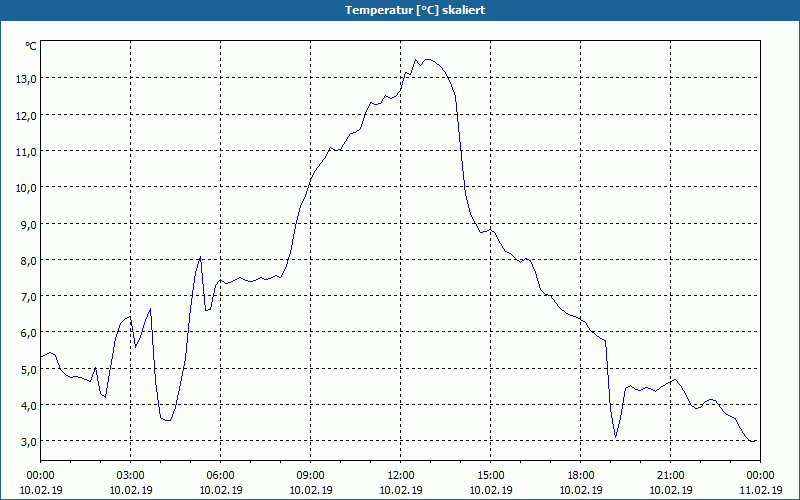Click the 03:00 time axis label
The height and width of the screenshot is (500, 800).
click(131, 476)
